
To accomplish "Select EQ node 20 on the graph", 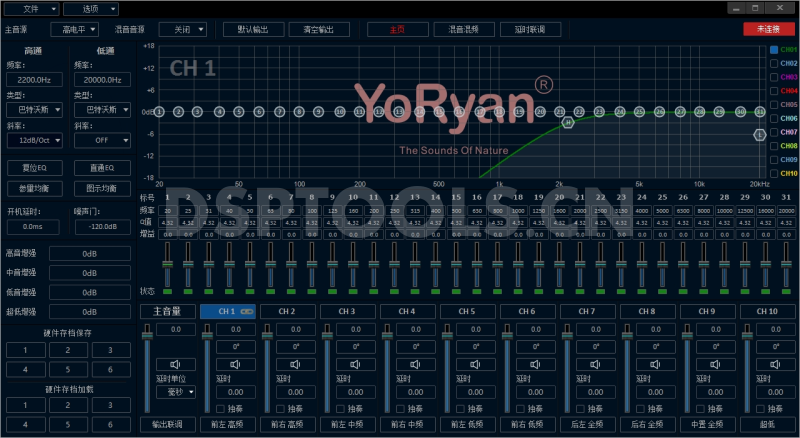I will pyautogui.click(x=540, y=112).
